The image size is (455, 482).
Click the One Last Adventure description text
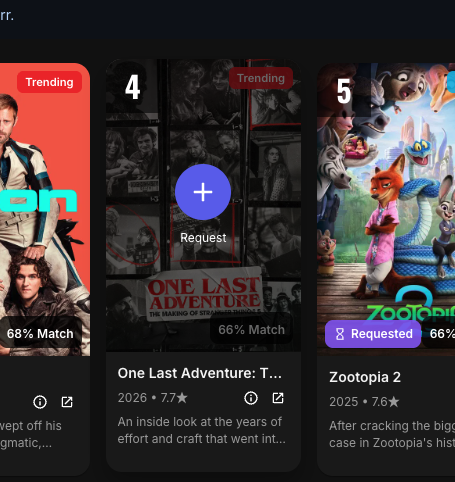point(201,430)
